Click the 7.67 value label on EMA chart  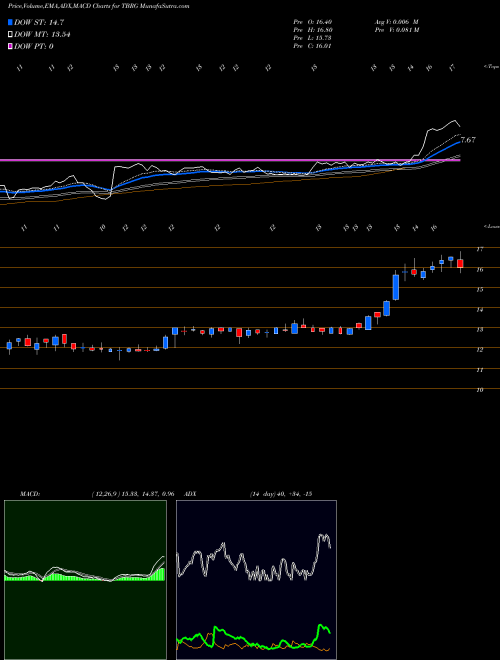coord(468,140)
